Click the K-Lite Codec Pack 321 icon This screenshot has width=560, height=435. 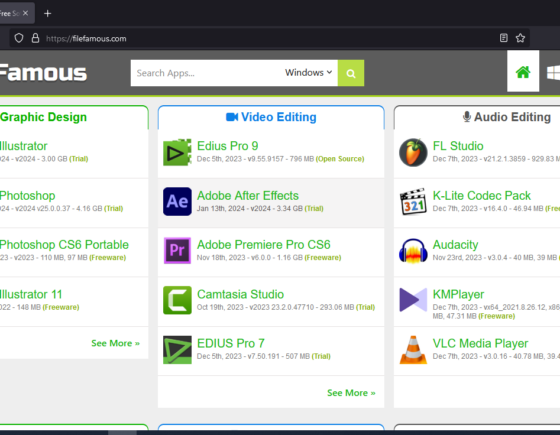coord(413,201)
